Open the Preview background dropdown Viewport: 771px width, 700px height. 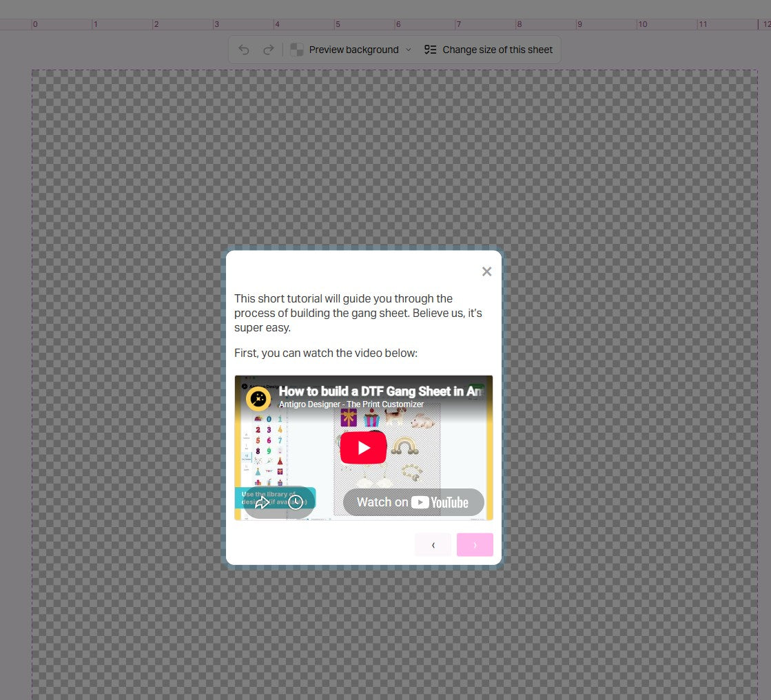[351, 50]
